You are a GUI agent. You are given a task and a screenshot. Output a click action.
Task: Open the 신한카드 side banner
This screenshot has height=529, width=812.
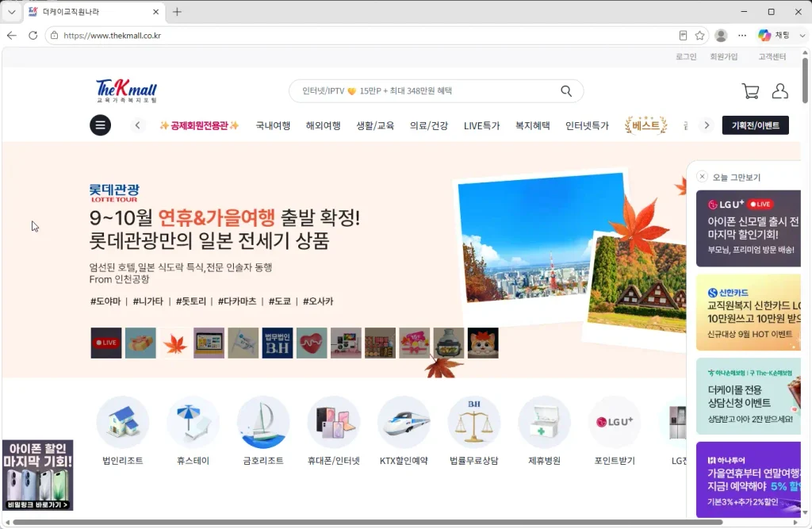pos(749,312)
